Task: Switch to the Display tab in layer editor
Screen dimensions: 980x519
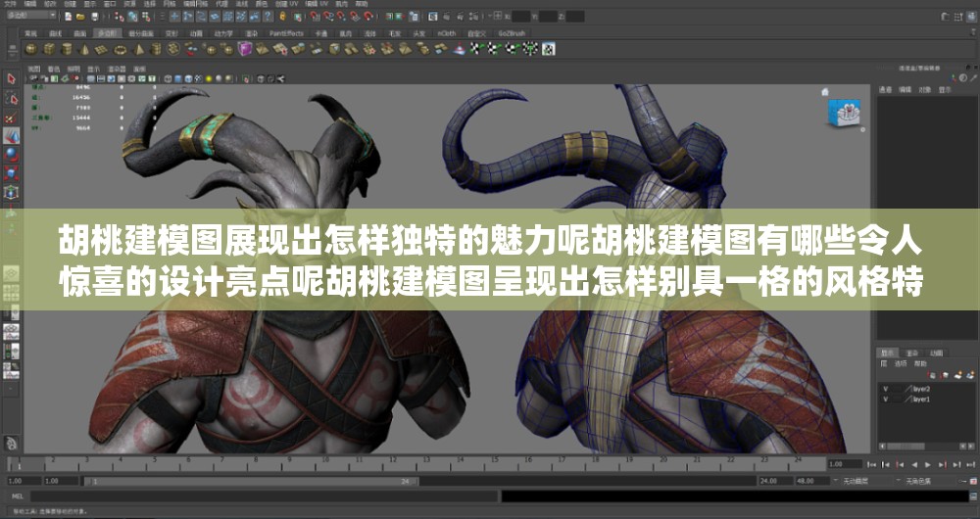Action: pyautogui.click(x=888, y=353)
